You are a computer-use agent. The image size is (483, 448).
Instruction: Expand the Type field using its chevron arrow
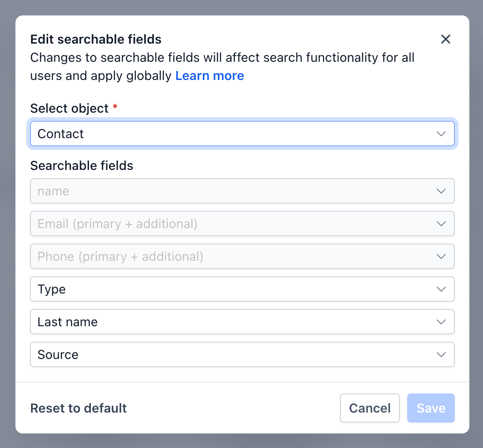pos(441,289)
